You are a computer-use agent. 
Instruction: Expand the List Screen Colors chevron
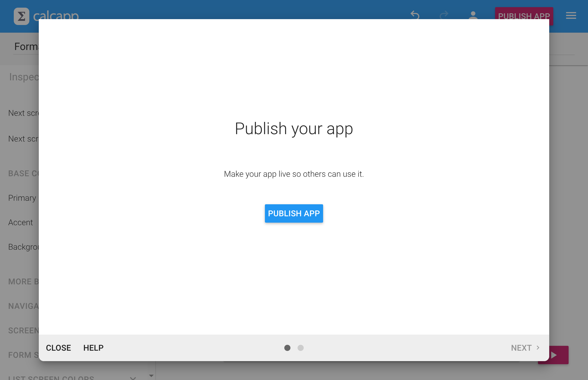(133, 378)
